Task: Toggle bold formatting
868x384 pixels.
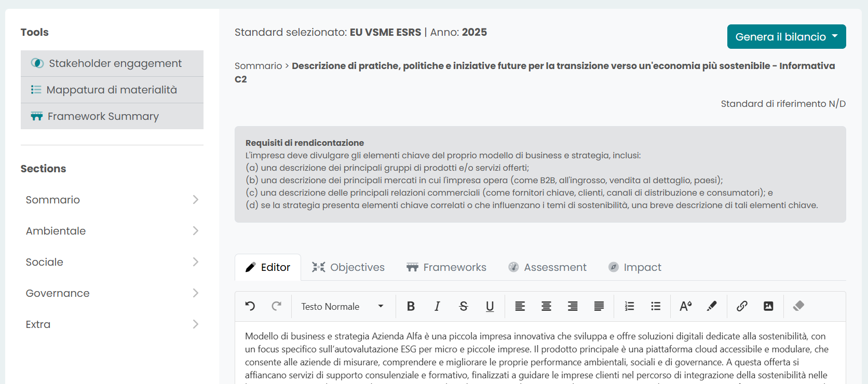Action: 411,306
